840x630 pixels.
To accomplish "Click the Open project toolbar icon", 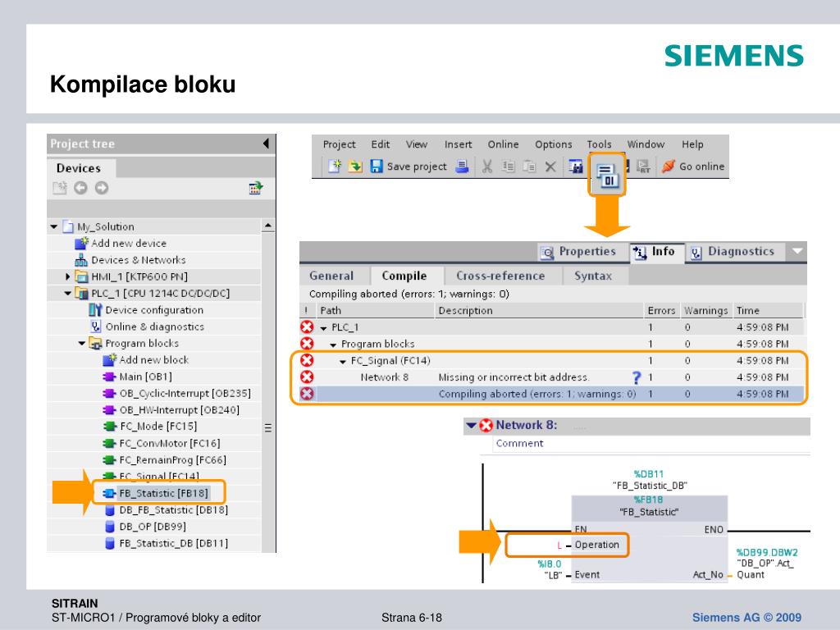I will (355, 167).
